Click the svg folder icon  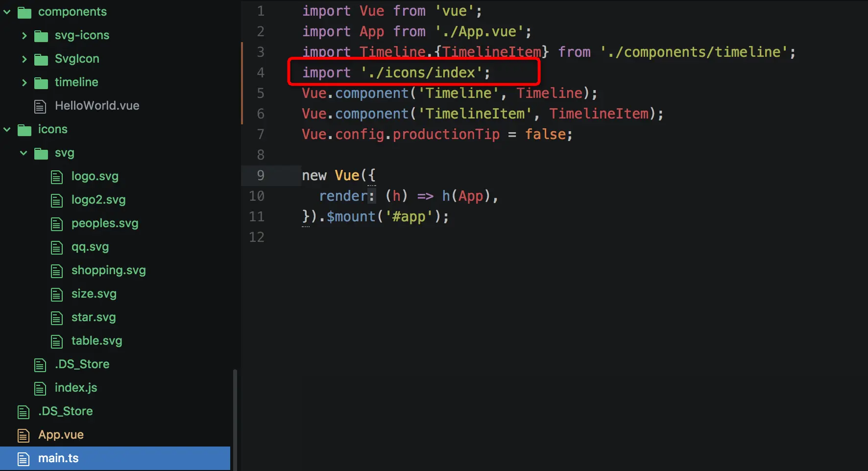pos(41,153)
